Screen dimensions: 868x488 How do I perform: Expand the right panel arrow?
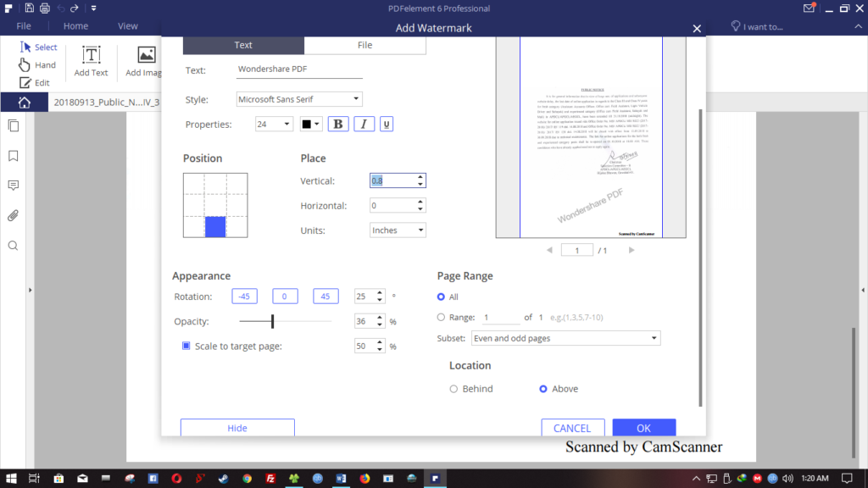(862, 290)
